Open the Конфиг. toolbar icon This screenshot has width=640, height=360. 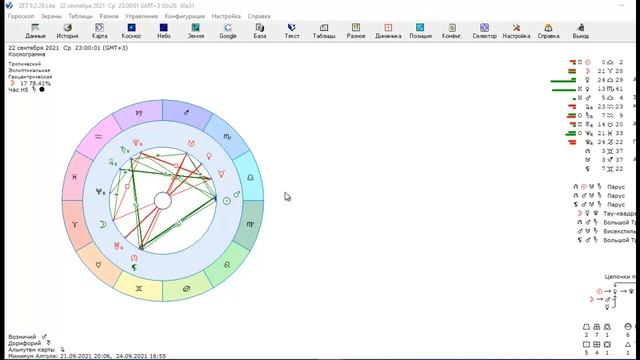452,31
